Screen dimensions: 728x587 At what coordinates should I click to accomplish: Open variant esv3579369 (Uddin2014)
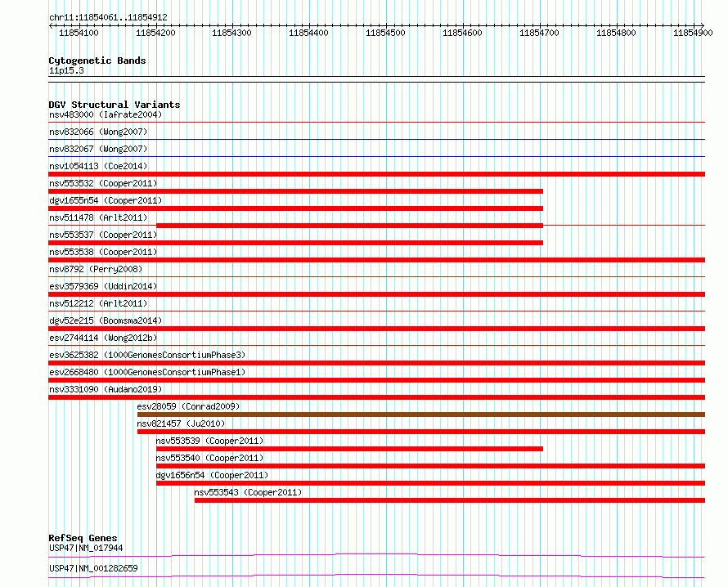click(103, 286)
